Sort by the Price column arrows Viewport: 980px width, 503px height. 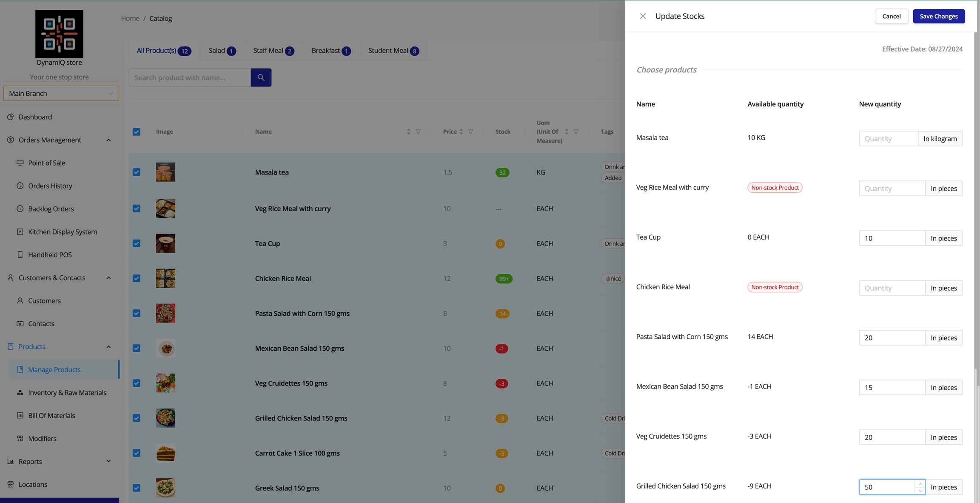tap(461, 131)
